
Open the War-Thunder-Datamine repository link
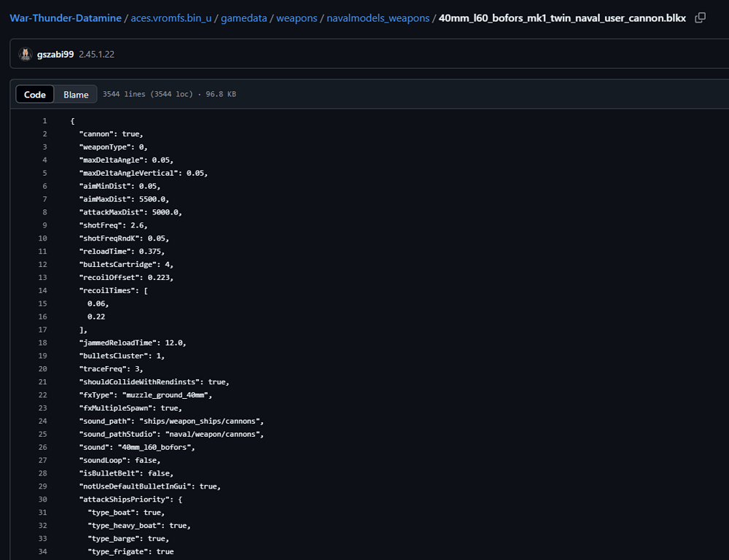pos(66,18)
